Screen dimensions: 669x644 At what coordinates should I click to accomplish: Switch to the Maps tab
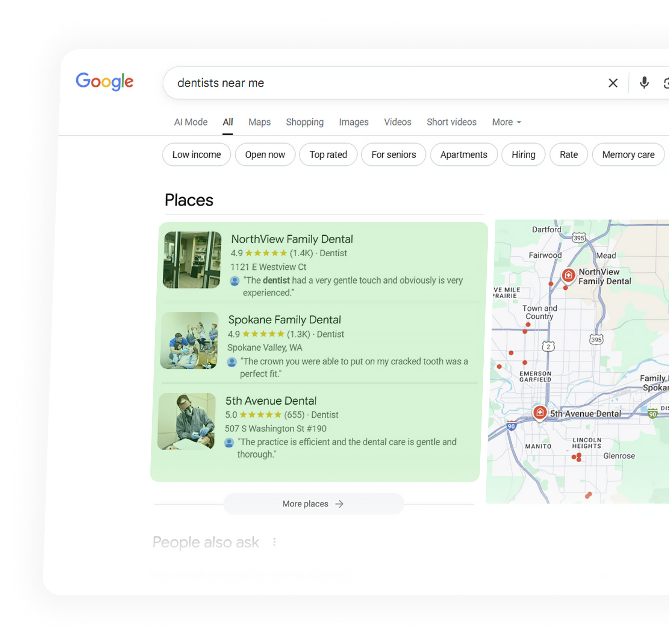259,122
